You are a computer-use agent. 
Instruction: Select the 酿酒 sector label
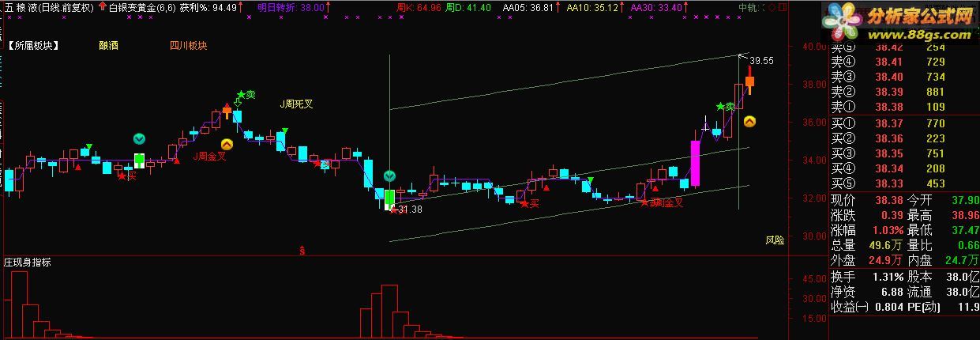tap(110, 46)
